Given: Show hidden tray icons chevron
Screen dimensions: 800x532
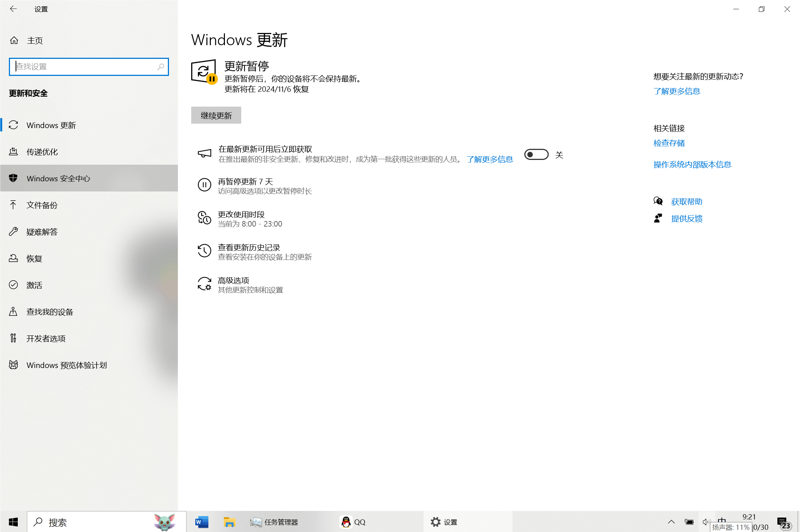Looking at the screenshot, I should pos(671,522).
